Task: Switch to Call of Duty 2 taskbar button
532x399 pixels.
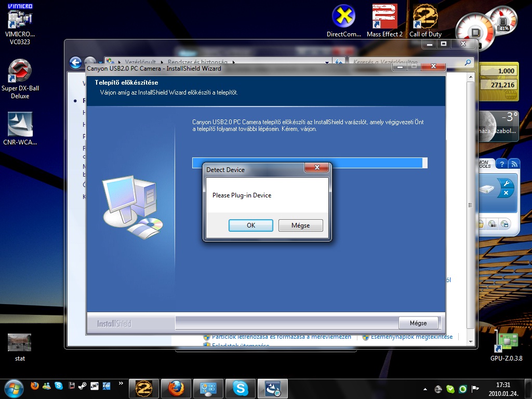Action: (144, 389)
